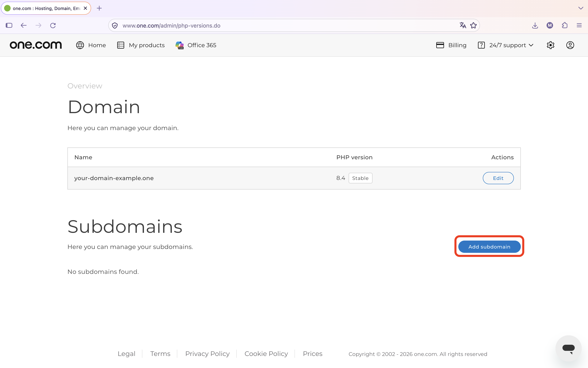Screen dimensions: 588x368
Task: Click the browser forward arrow
Action: tap(38, 25)
